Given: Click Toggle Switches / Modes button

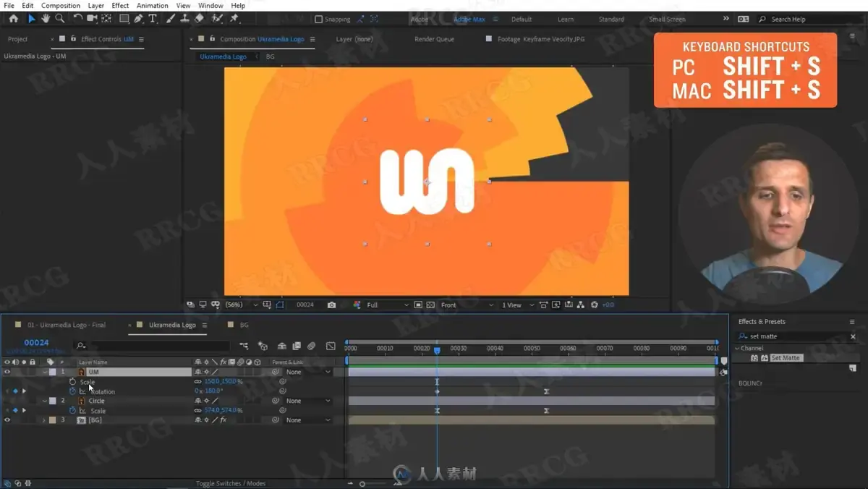Looking at the screenshot, I should tap(231, 483).
